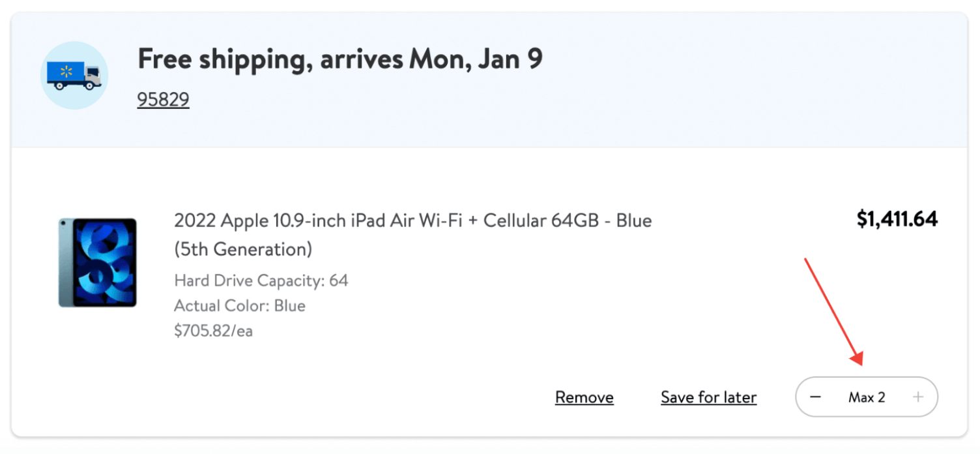980x454 pixels.
Task: Open the blue iPad Air product thumbnail
Action: (98, 262)
